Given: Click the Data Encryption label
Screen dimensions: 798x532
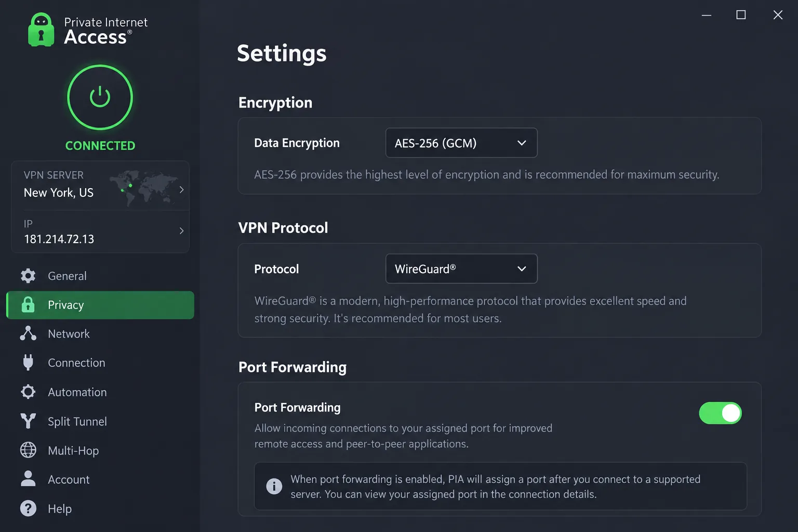Looking at the screenshot, I should point(297,143).
